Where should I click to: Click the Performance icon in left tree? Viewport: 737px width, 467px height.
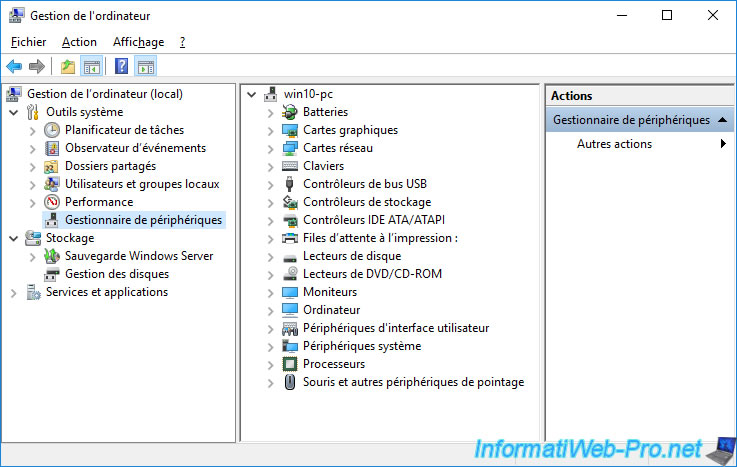52,202
